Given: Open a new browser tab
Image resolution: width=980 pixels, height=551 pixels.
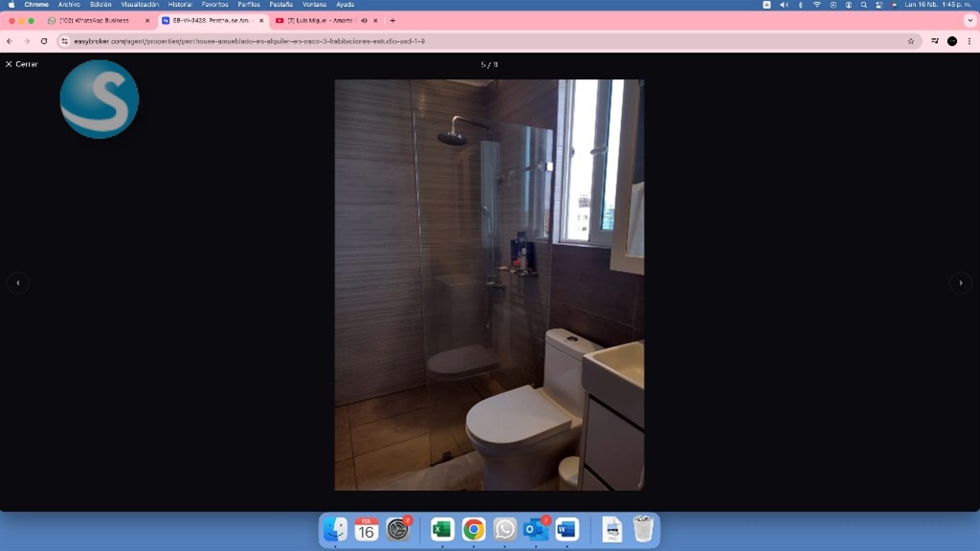Looking at the screenshot, I should point(392,20).
